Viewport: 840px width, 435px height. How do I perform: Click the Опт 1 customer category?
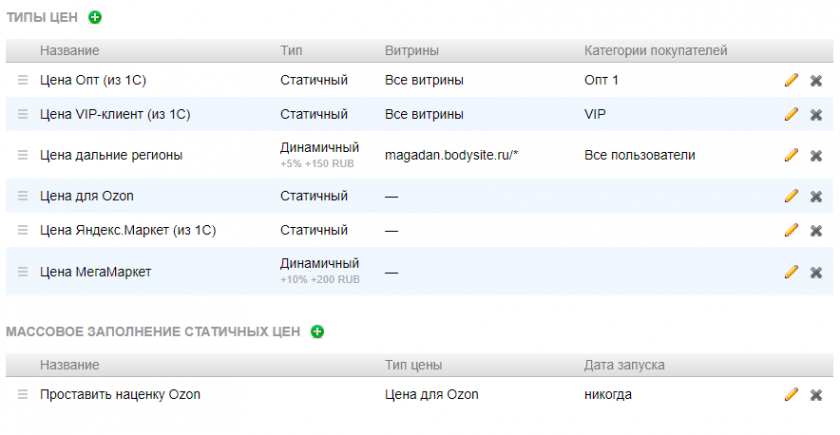(601, 80)
